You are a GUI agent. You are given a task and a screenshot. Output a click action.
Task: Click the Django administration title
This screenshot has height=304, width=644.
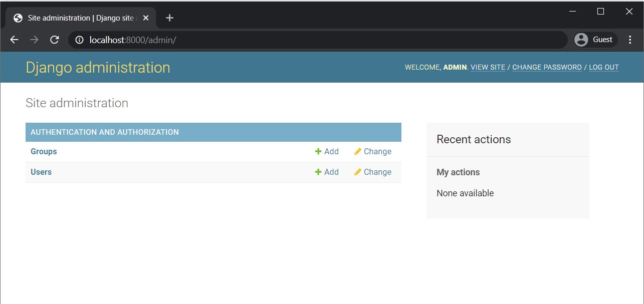[x=98, y=68]
